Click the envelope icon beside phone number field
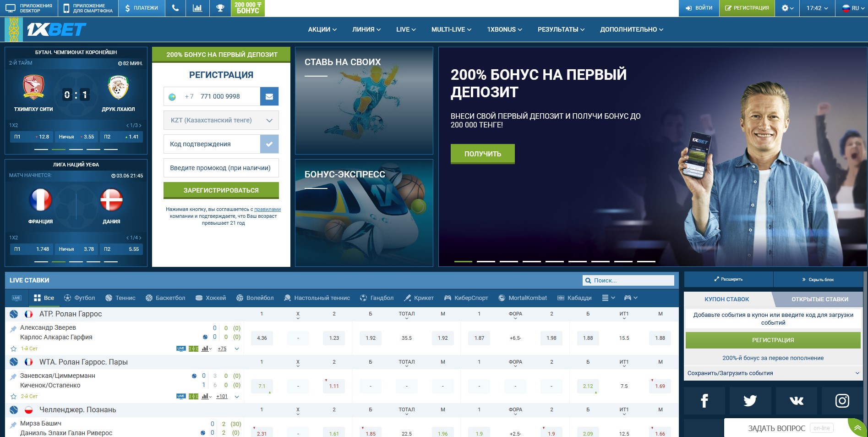868x437 pixels. 269,96
